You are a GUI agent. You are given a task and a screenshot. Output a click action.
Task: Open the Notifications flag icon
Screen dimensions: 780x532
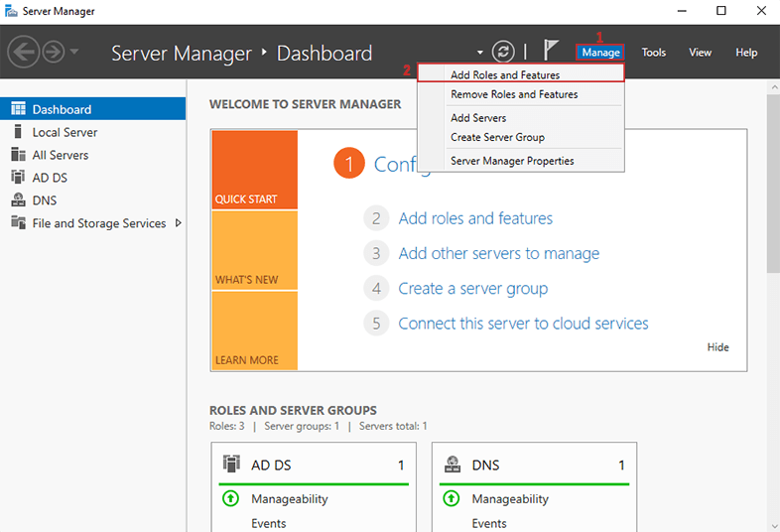click(x=551, y=50)
